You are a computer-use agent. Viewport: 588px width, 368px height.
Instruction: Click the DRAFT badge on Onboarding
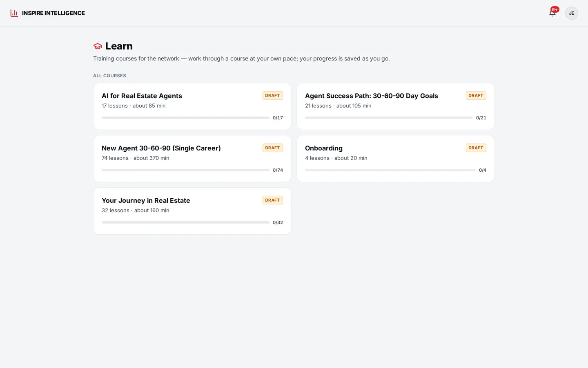(x=476, y=148)
